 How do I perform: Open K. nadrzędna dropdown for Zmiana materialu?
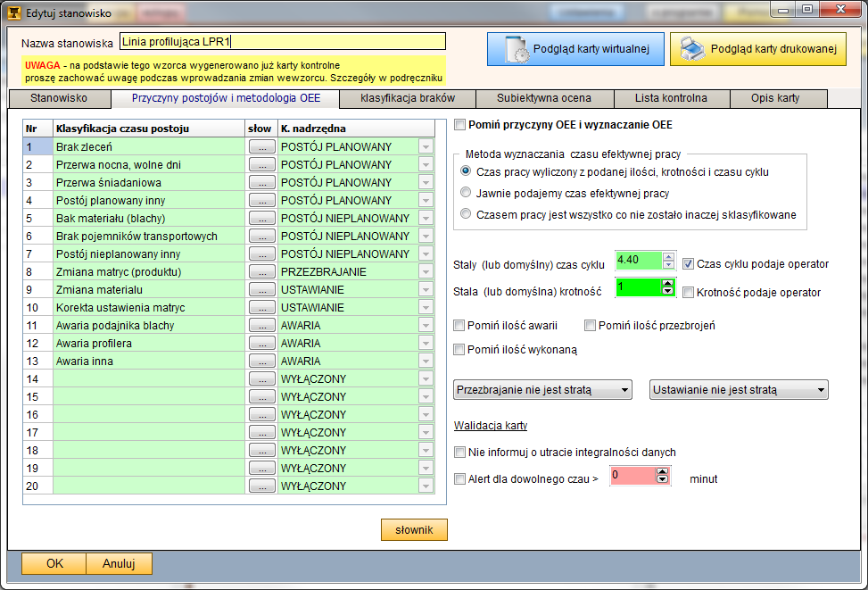click(x=426, y=290)
